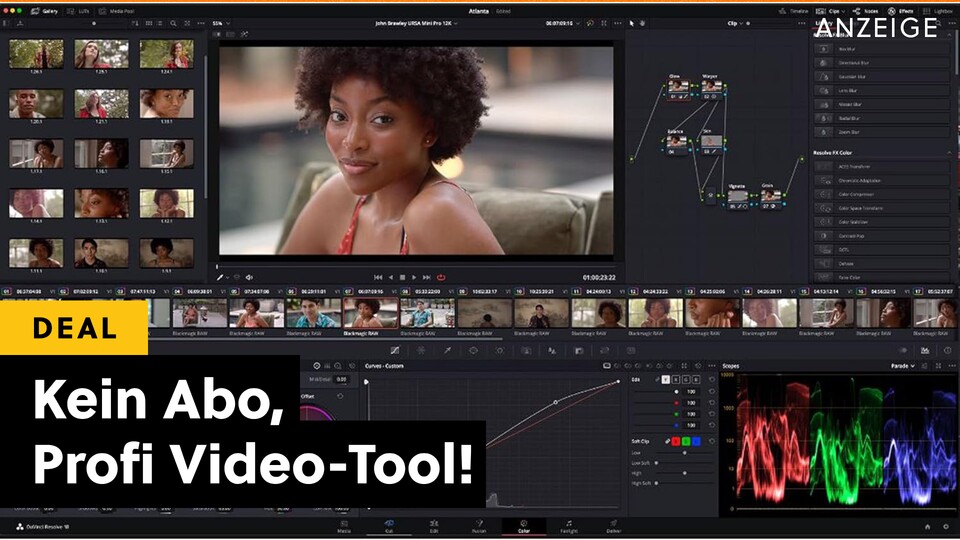Select the Glow node in node editor
This screenshot has width=960, height=540.
tap(677, 87)
